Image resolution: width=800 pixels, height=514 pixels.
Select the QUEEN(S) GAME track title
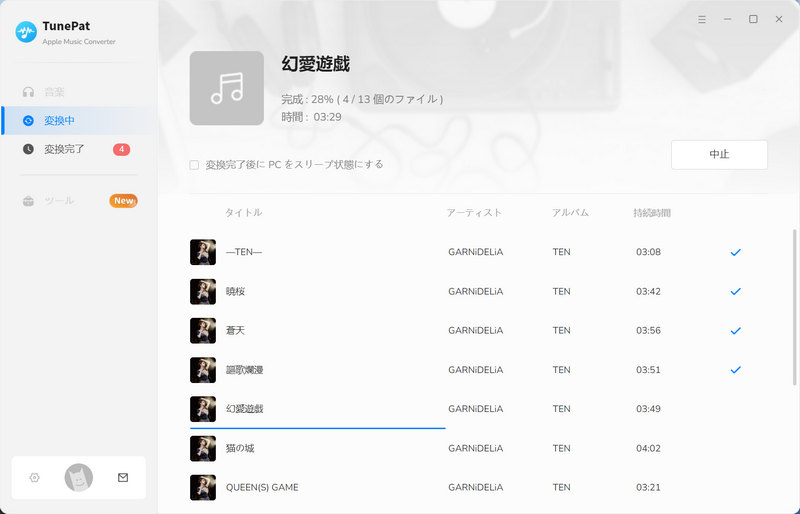[x=262, y=487]
